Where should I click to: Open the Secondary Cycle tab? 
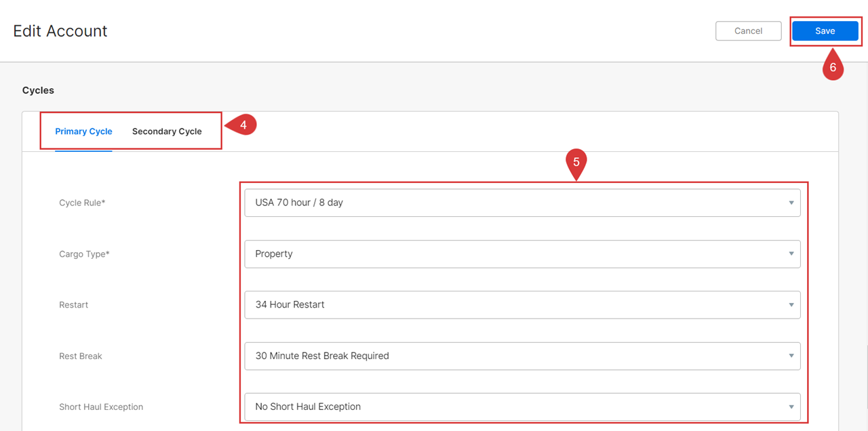(167, 131)
